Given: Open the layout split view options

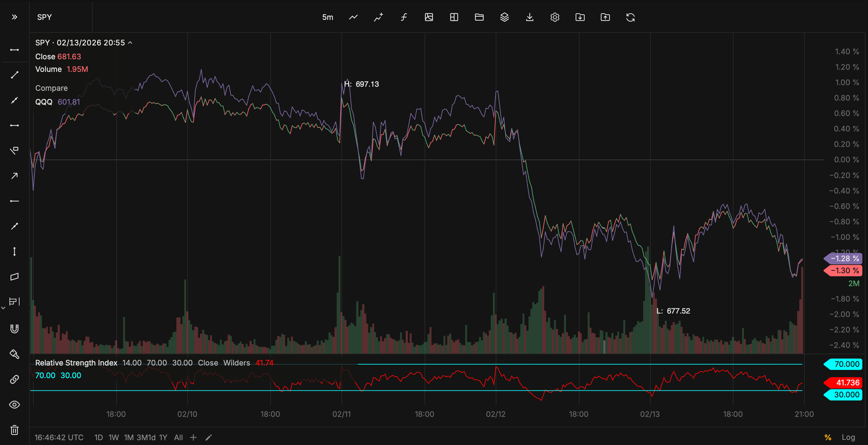Looking at the screenshot, I should (x=454, y=17).
